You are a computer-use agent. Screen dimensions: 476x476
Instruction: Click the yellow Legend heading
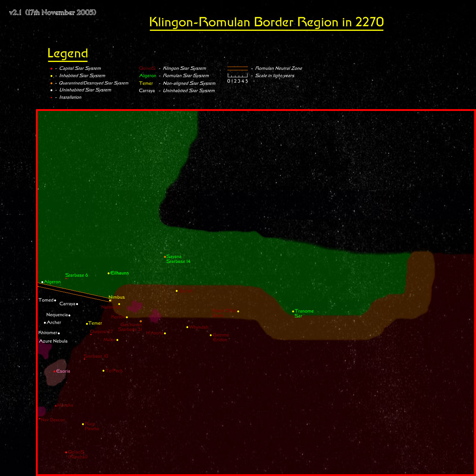click(x=68, y=53)
